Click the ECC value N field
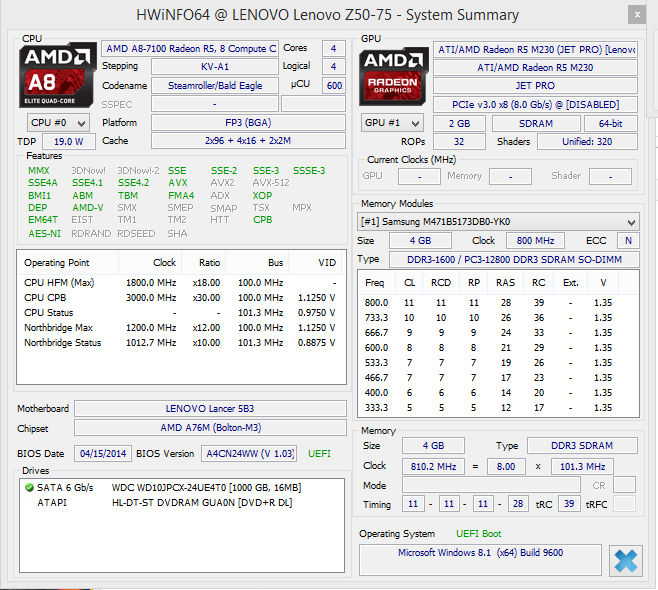Image resolution: width=658 pixels, height=590 pixels. [x=628, y=240]
